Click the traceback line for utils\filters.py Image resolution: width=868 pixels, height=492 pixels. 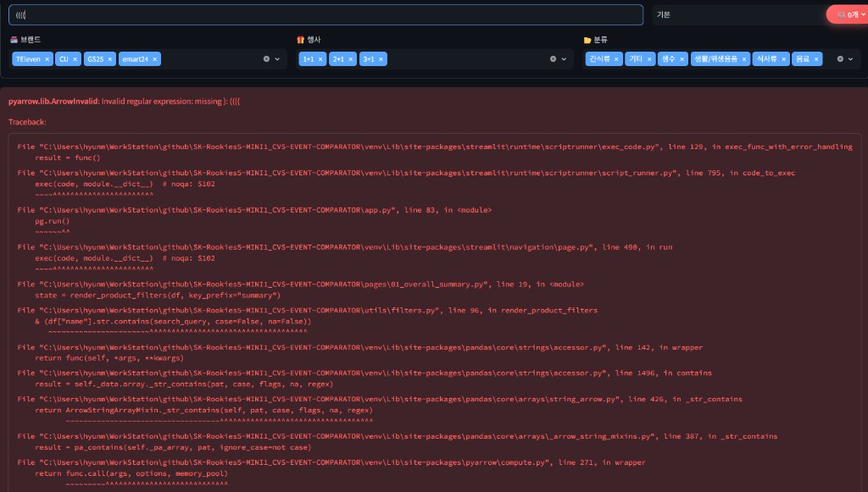(307, 310)
